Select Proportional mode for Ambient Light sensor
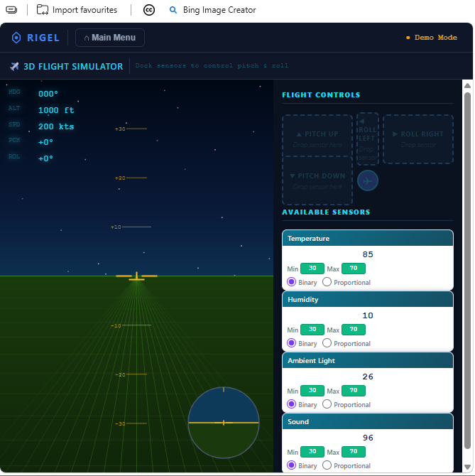 pos(327,404)
